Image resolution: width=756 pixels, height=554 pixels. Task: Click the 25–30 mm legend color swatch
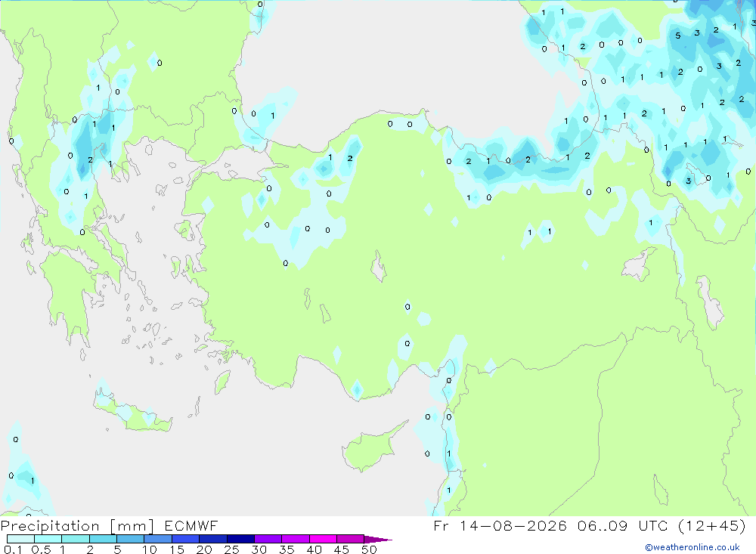pos(240,539)
